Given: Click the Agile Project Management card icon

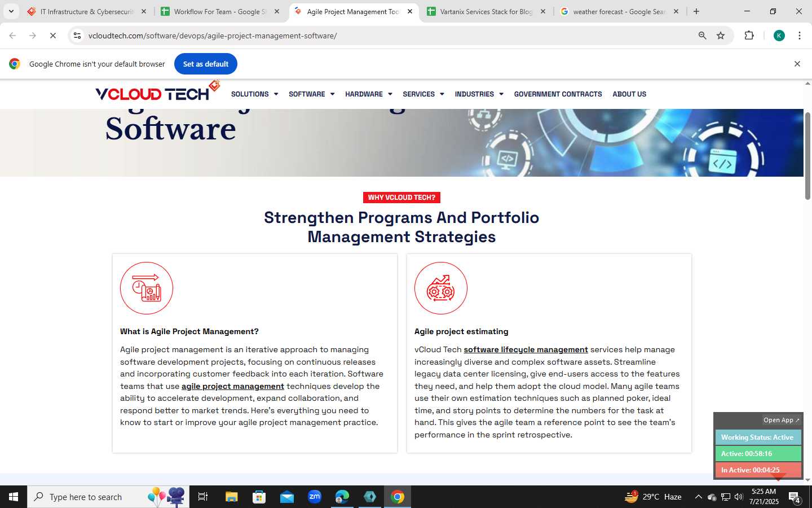Looking at the screenshot, I should tap(147, 288).
